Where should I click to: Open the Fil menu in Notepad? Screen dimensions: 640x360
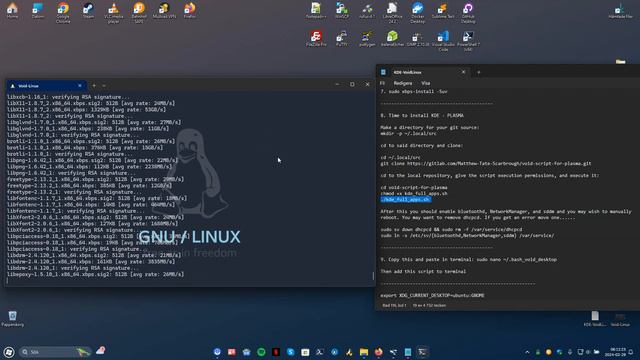pyautogui.click(x=382, y=83)
